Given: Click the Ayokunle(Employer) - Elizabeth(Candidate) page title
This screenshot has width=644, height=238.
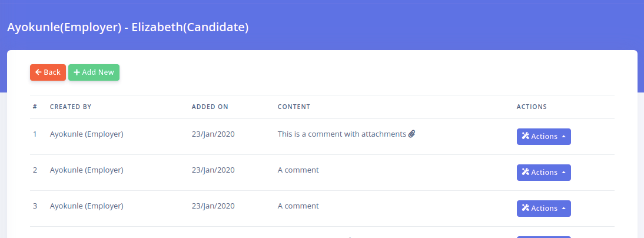Looking at the screenshot, I should [x=128, y=27].
